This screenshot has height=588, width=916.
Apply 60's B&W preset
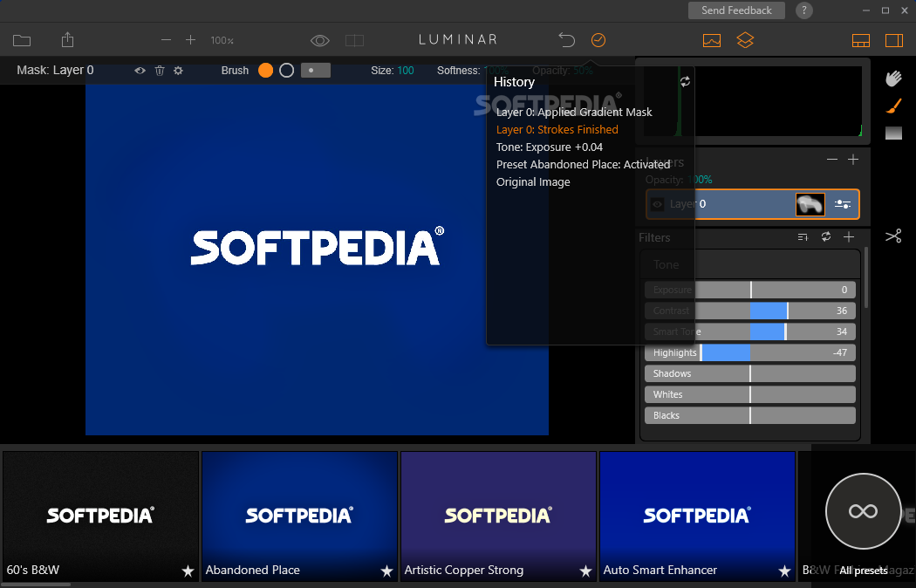(x=100, y=516)
